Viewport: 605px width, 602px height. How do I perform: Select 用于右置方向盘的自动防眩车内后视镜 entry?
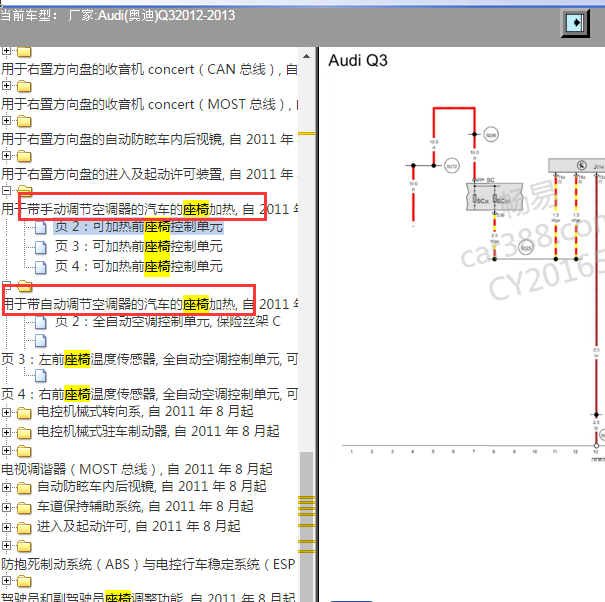pyautogui.click(x=149, y=139)
